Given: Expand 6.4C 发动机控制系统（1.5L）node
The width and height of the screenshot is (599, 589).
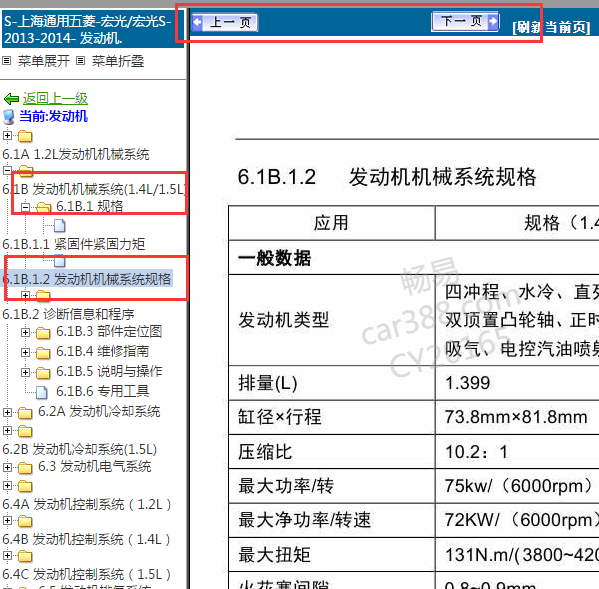Looking at the screenshot, I should click(7, 556).
